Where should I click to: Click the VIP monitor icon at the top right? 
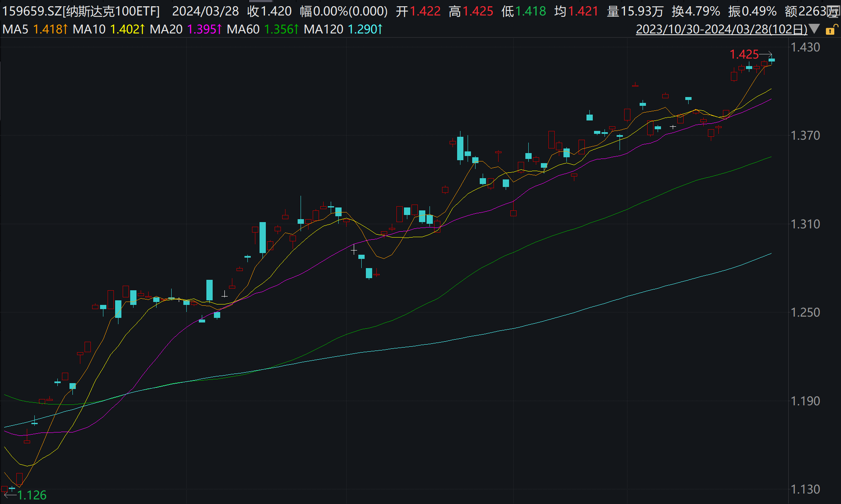point(833,12)
